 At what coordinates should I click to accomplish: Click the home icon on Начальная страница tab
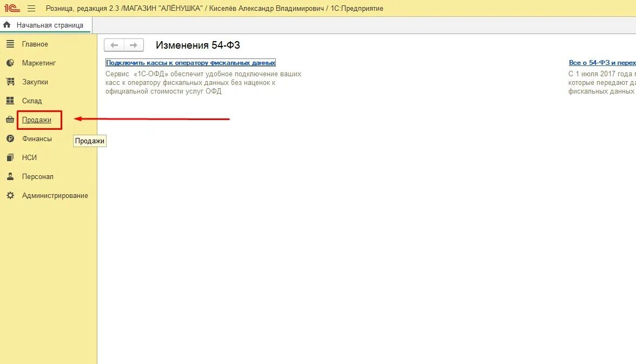(x=6, y=25)
